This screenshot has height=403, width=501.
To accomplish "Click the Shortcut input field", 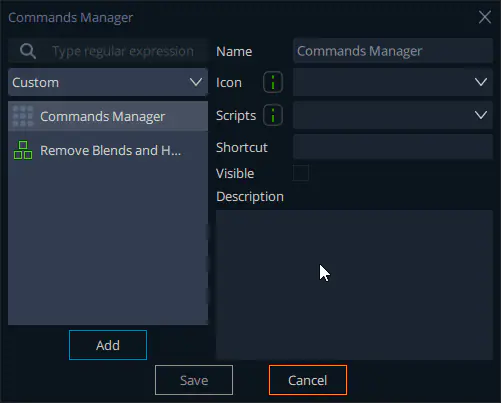I will pyautogui.click(x=393, y=147).
